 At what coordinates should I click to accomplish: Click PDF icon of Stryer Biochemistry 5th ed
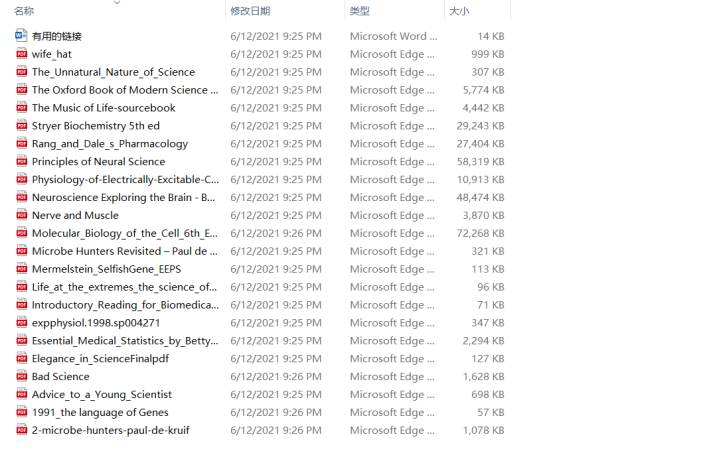point(21,125)
